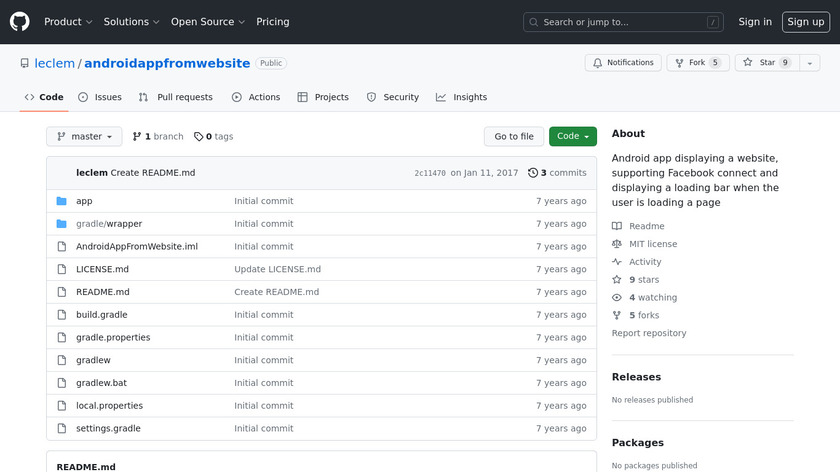Switch to the Issues tab

click(100, 97)
